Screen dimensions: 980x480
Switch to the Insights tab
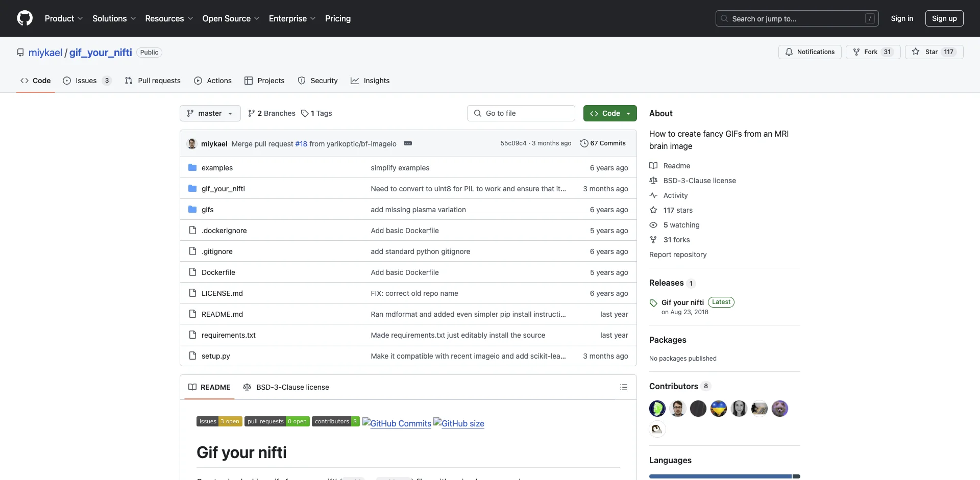point(370,81)
